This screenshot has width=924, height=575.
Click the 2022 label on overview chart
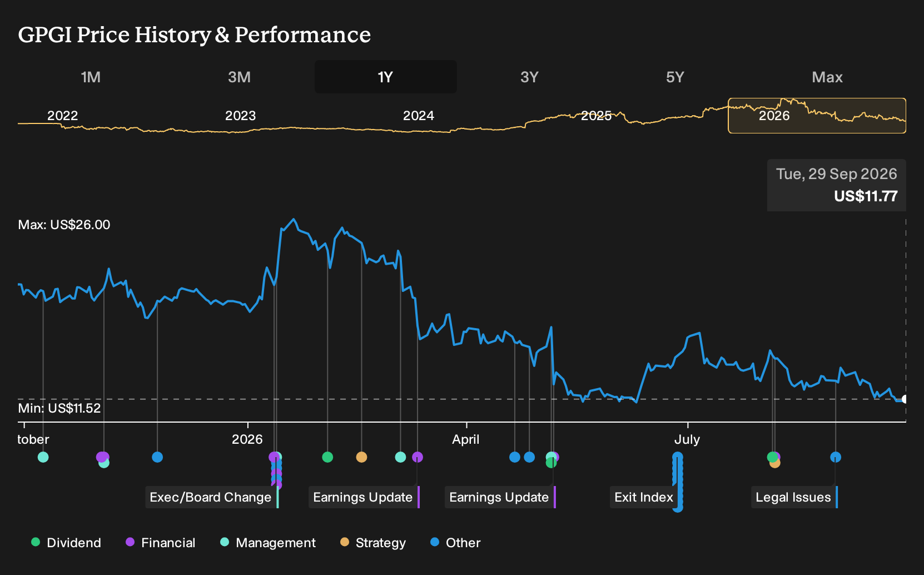click(62, 116)
